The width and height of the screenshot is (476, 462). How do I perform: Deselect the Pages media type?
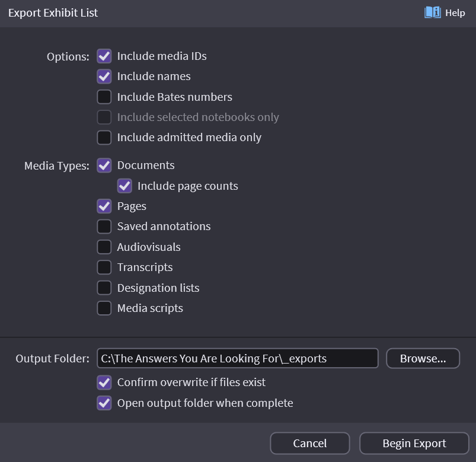(104, 206)
